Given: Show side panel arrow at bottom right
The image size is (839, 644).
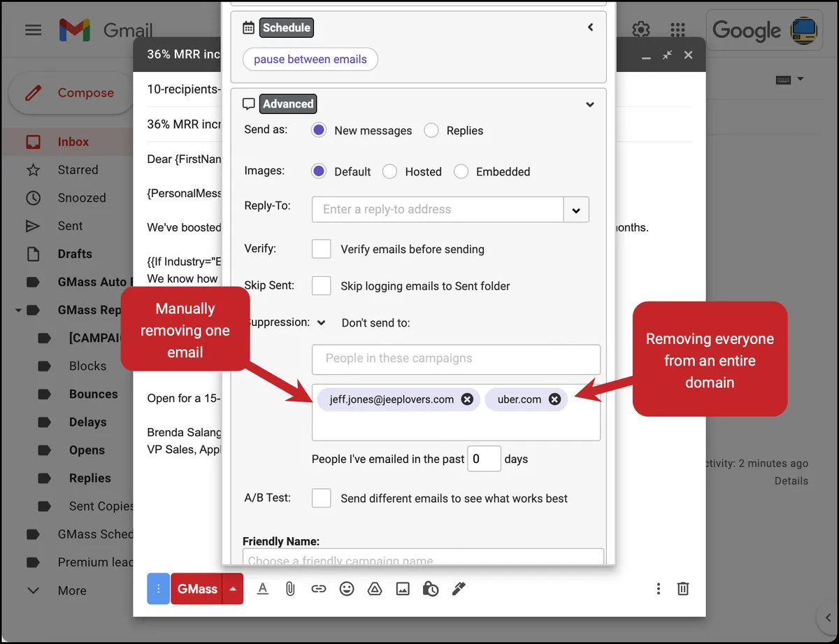Looking at the screenshot, I should coord(827,616).
